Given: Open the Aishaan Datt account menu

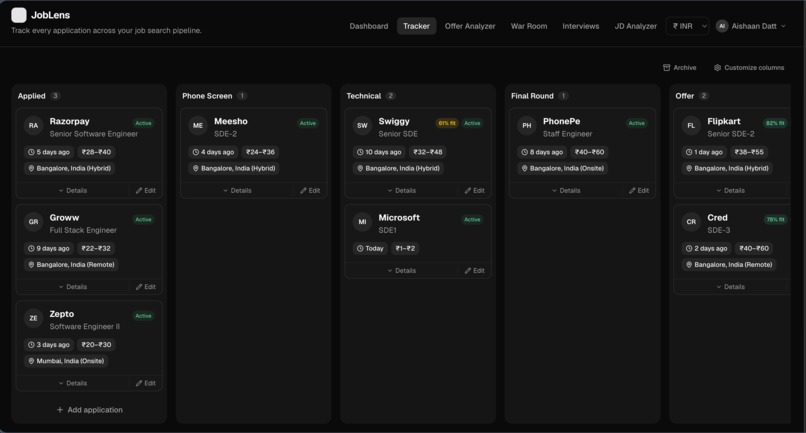Looking at the screenshot, I should 751,26.
